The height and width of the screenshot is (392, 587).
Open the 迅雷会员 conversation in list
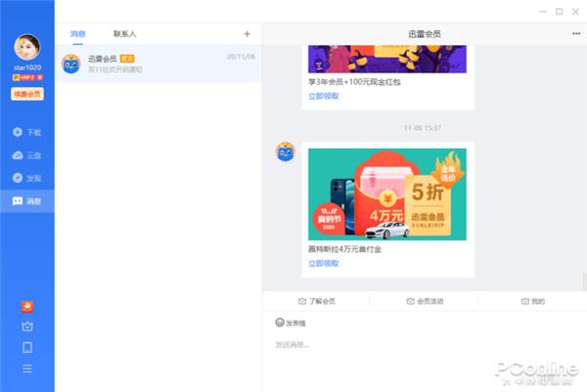(x=158, y=64)
